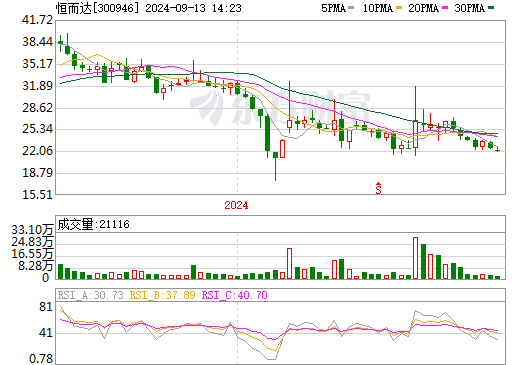
Task: Click the 24.83万 volume axis label
Action: (x=32, y=242)
